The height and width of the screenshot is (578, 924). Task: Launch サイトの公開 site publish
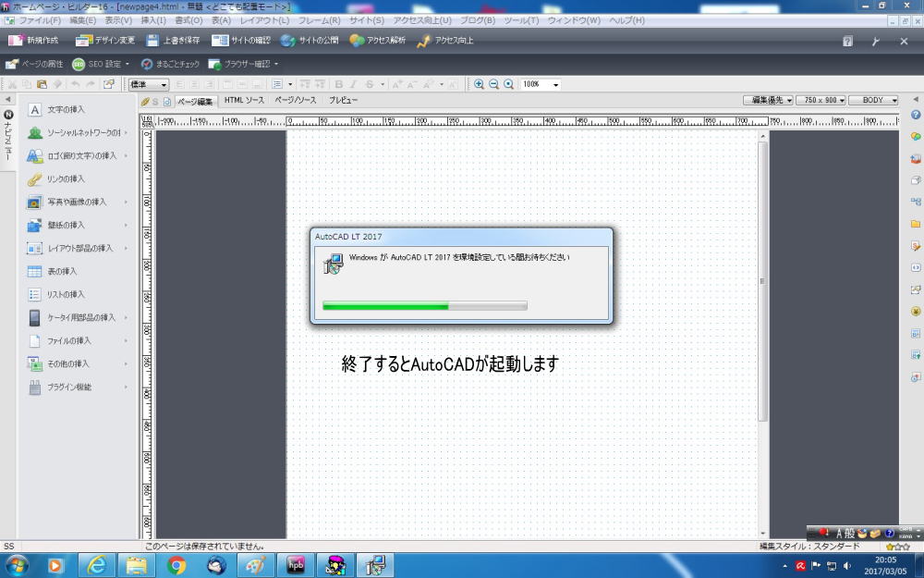click(x=310, y=41)
